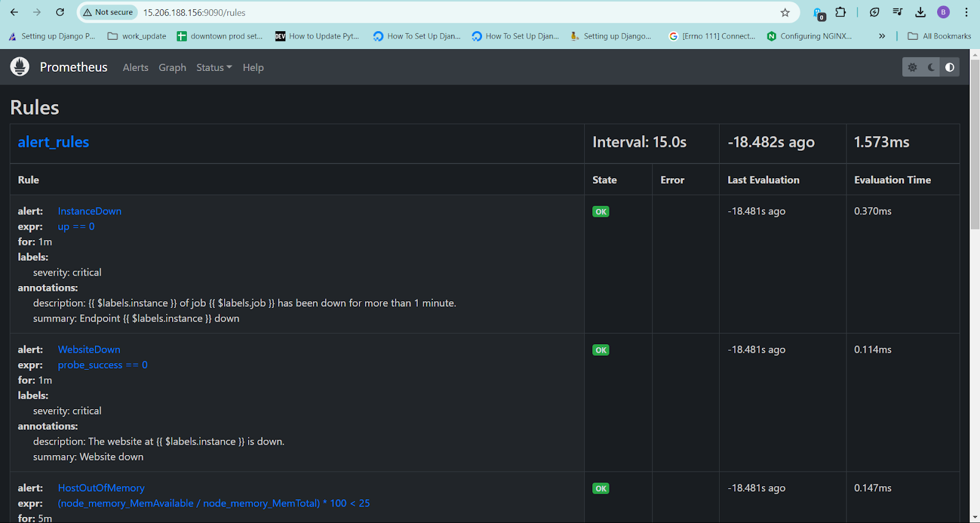Open the alert_rules group link
Screen dimensions: 980x523
(53, 142)
